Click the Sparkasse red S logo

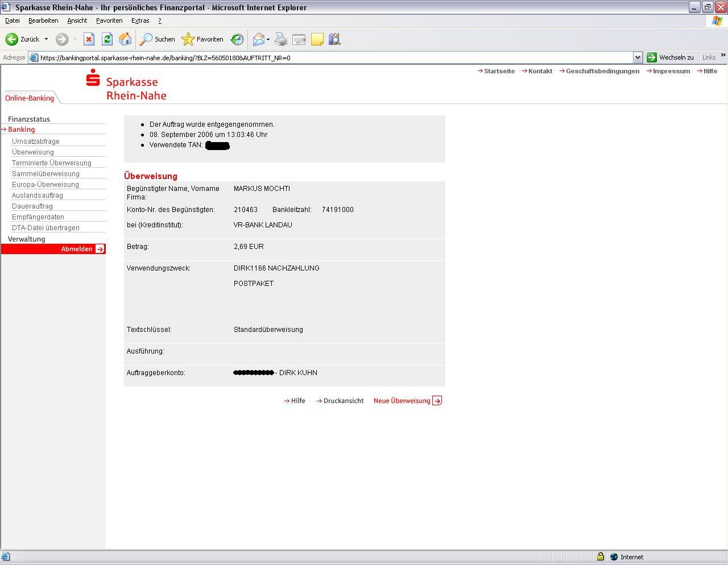(93, 78)
